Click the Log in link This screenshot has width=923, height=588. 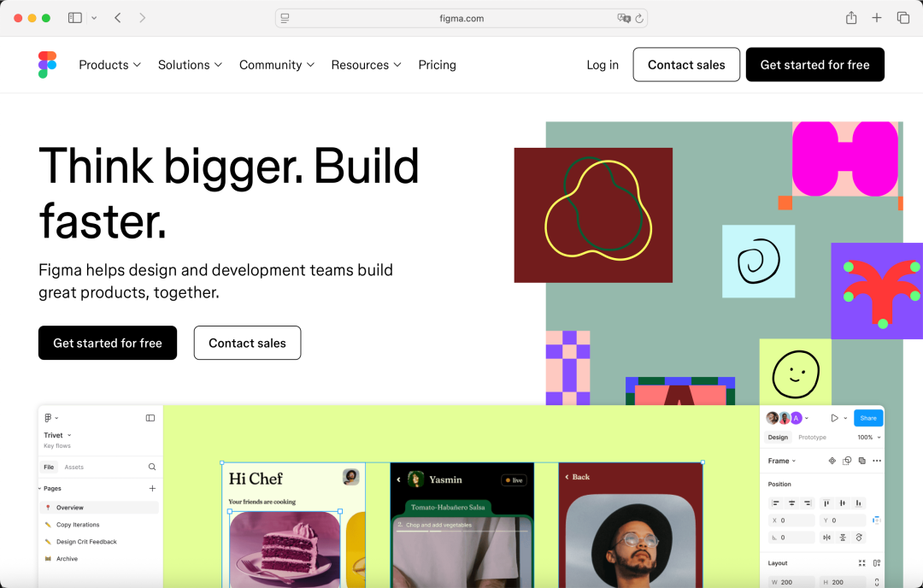click(603, 65)
